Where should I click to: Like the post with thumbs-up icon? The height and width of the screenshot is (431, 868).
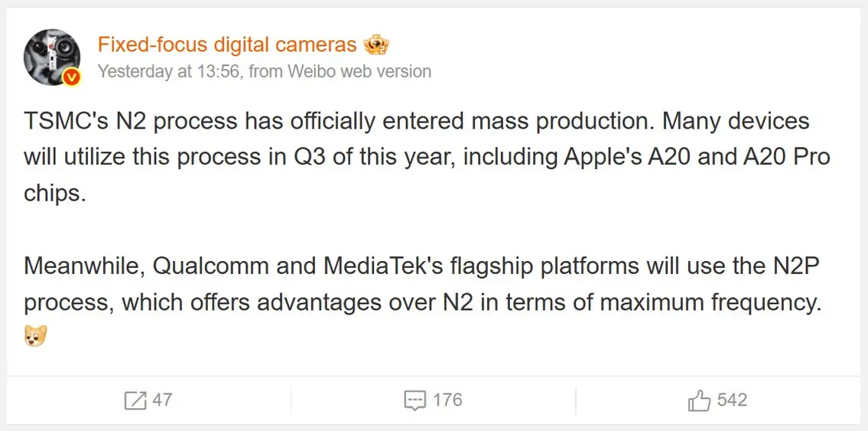[x=699, y=400]
